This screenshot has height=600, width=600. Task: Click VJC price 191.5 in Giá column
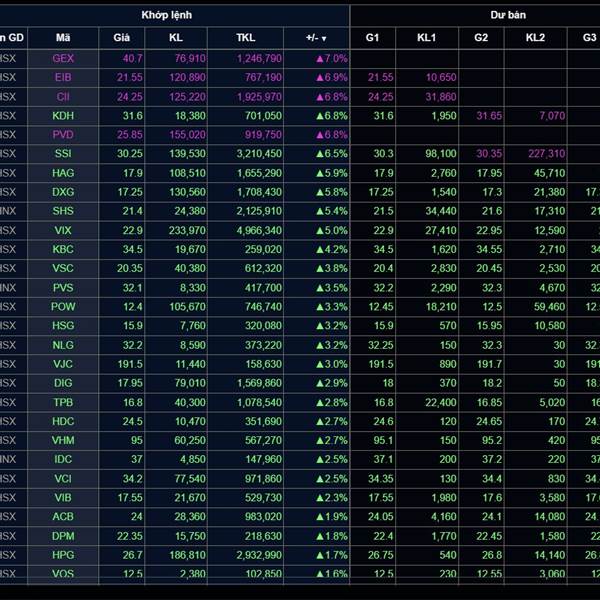coord(130,364)
